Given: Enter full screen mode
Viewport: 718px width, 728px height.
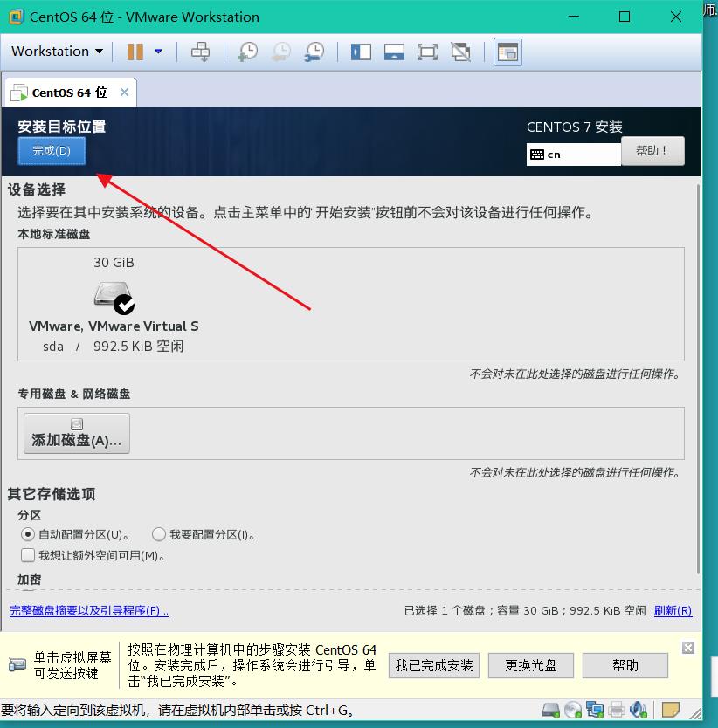Looking at the screenshot, I should pos(427,52).
